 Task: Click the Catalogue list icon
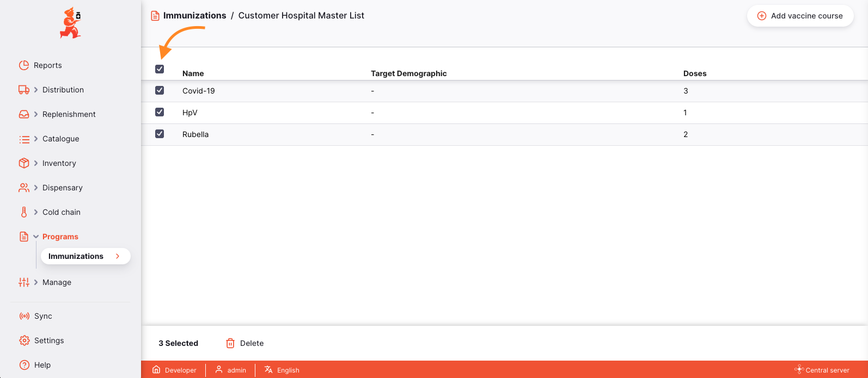(24, 139)
